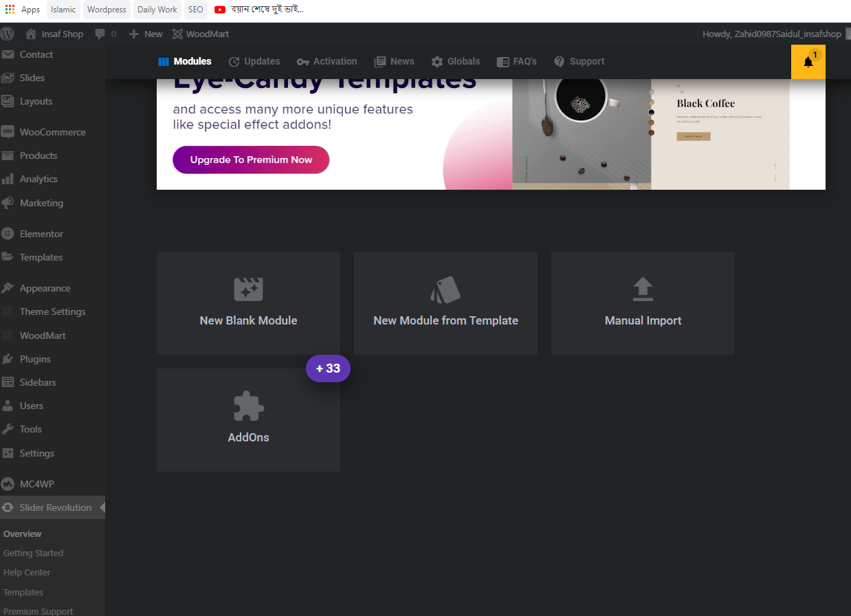The width and height of the screenshot is (851, 616).
Task: Switch to the FAQ's tab
Action: (517, 61)
